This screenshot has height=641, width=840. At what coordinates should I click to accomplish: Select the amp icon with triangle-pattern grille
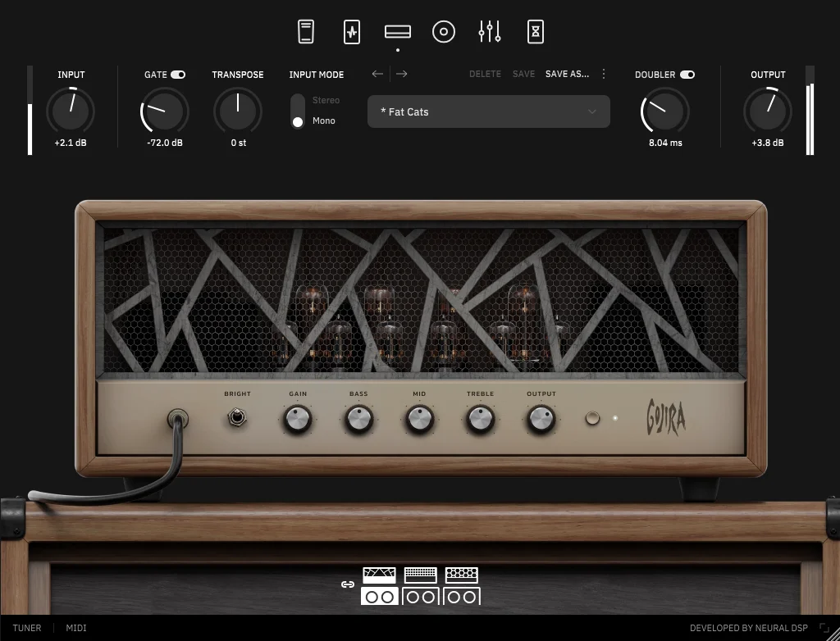[x=379, y=575]
